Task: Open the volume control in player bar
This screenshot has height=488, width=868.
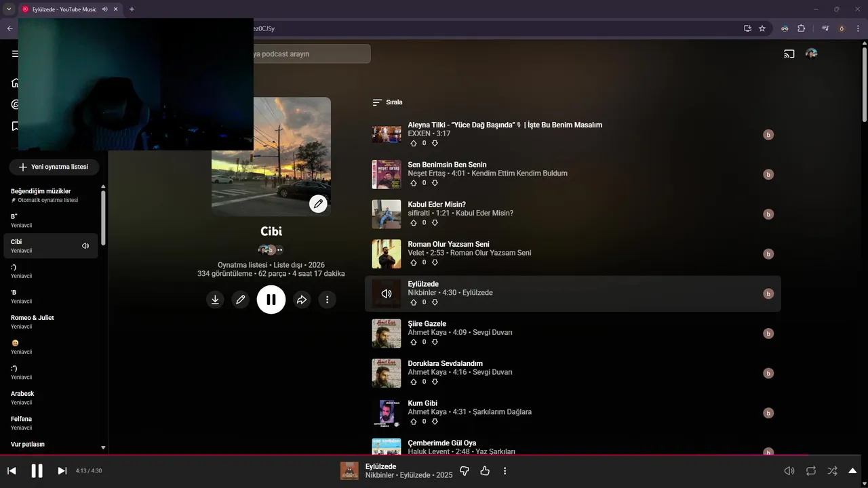Action: [789, 471]
